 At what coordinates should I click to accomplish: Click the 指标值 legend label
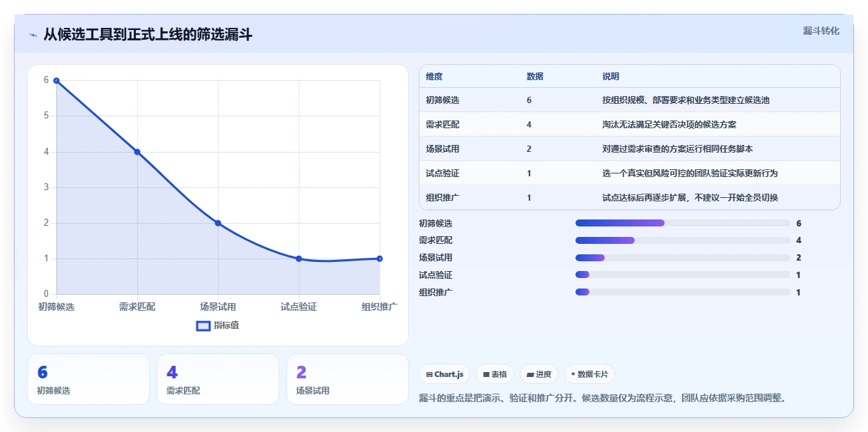226,325
